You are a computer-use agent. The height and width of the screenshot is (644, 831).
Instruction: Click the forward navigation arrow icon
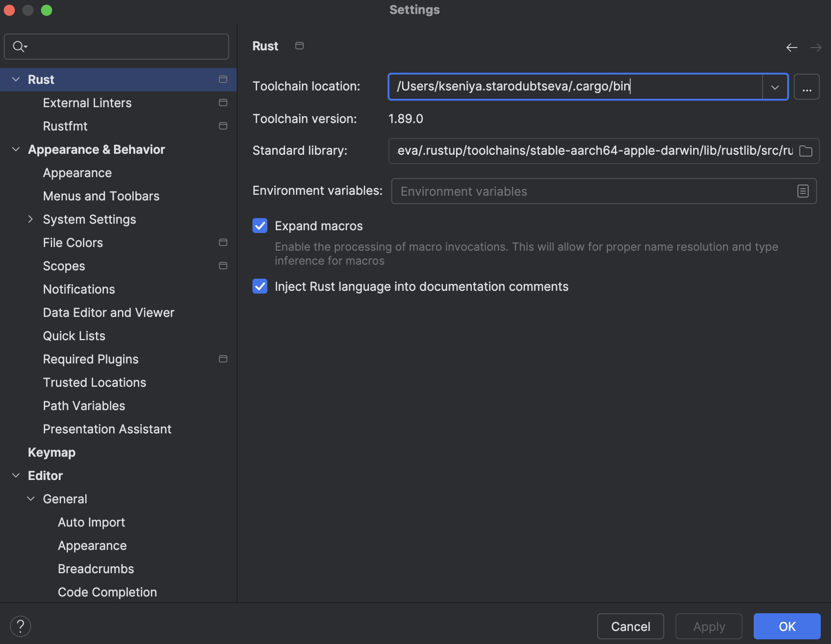point(816,48)
